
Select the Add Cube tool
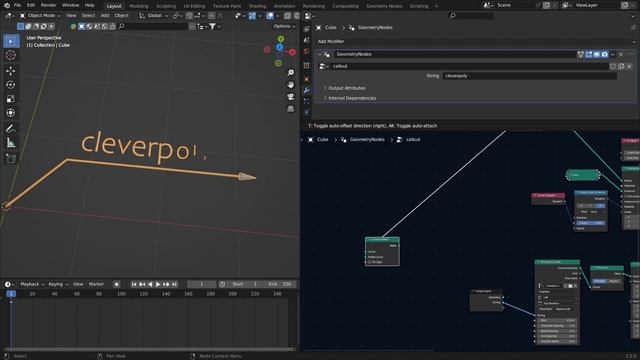(11, 159)
